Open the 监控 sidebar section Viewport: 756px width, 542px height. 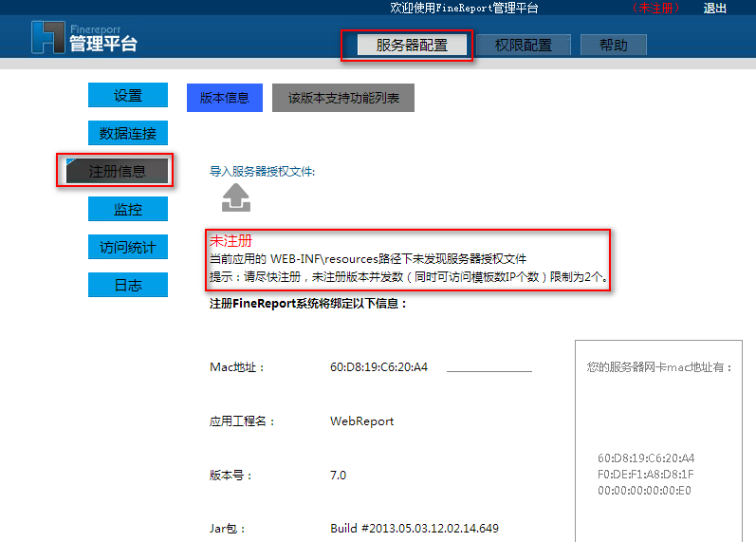[128, 209]
